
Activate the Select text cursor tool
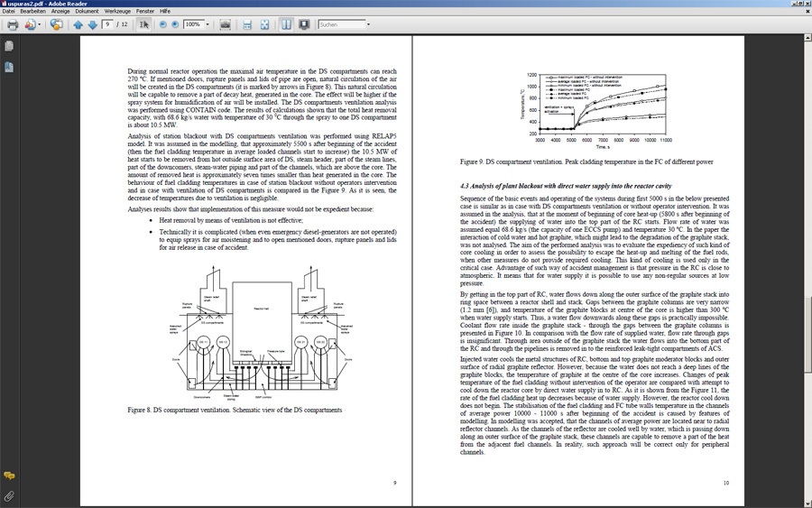click(144, 24)
